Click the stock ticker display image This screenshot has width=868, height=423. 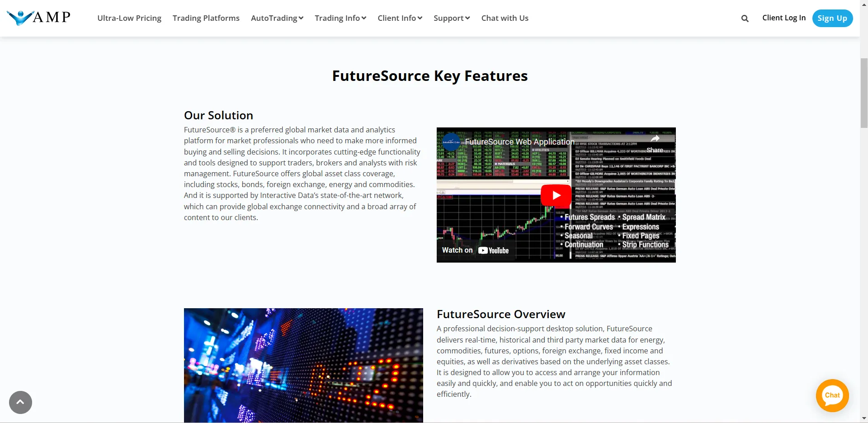pyautogui.click(x=303, y=365)
